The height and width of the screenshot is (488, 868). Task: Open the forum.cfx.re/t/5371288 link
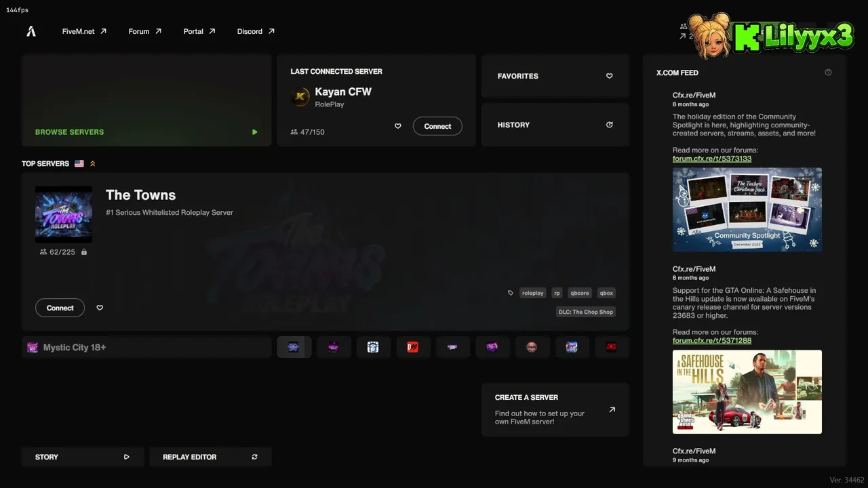712,340
